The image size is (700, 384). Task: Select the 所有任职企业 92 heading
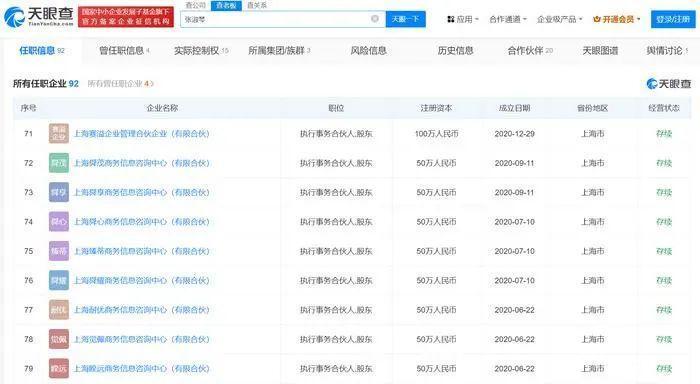tap(46, 83)
